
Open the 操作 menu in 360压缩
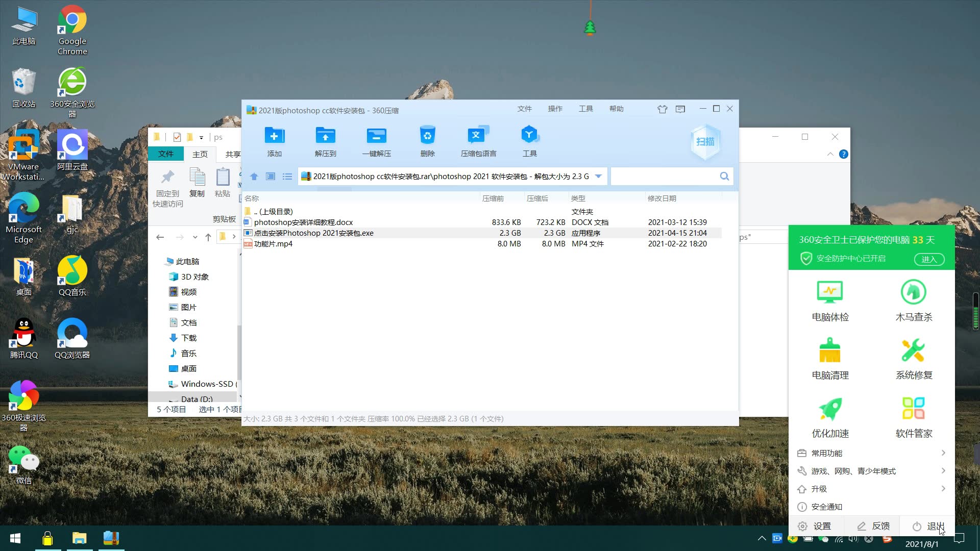tap(555, 109)
